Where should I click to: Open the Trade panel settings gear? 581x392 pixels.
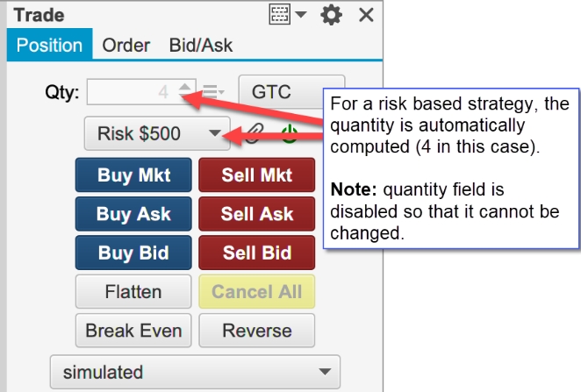(331, 15)
